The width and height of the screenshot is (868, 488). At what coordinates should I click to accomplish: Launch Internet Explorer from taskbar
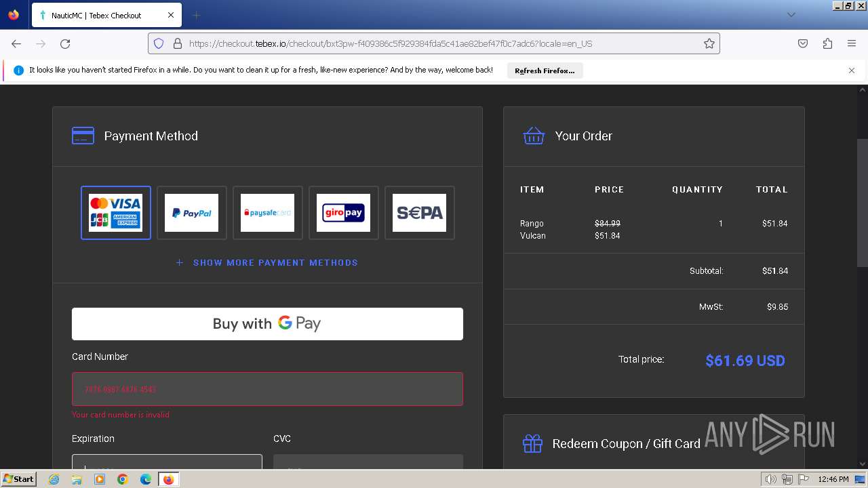(54, 479)
